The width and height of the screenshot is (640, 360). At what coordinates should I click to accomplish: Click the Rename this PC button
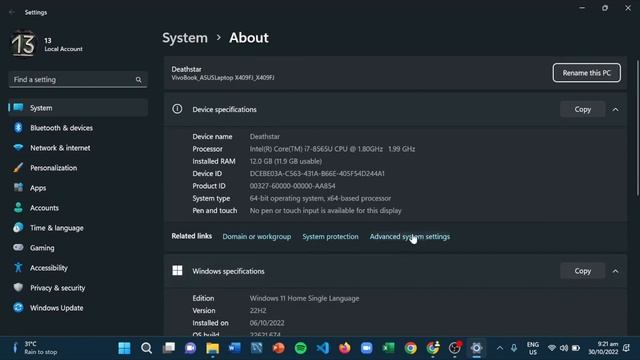(587, 73)
